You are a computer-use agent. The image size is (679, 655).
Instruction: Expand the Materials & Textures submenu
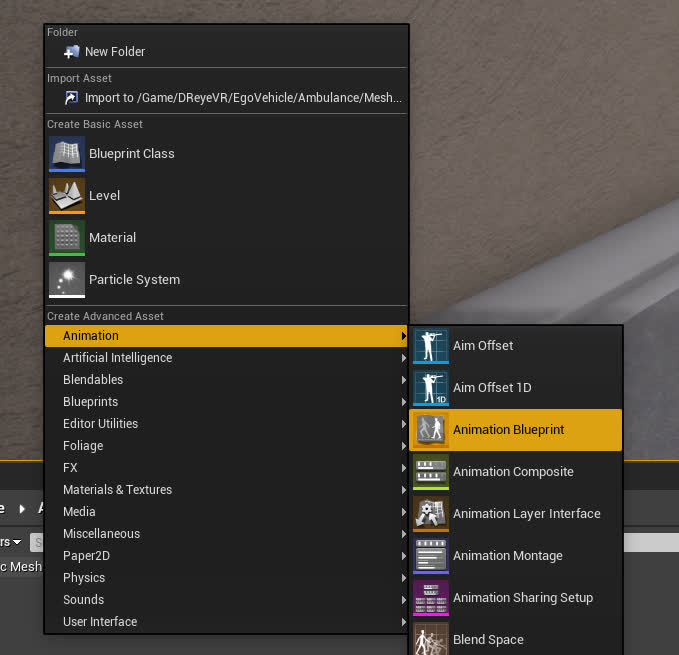[x=117, y=490]
